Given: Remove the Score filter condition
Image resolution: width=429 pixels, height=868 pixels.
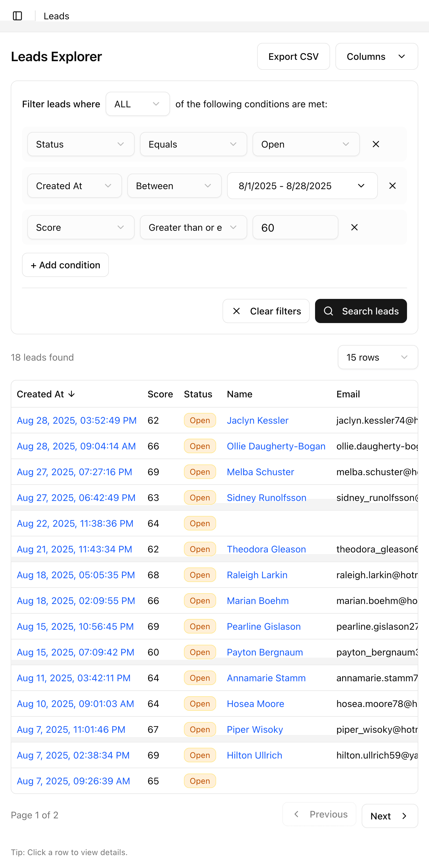Looking at the screenshot, I should [354, 228].
